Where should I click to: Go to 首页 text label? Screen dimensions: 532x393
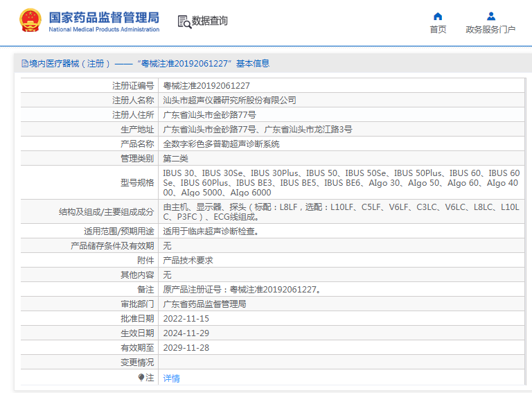tap(438, 30)
